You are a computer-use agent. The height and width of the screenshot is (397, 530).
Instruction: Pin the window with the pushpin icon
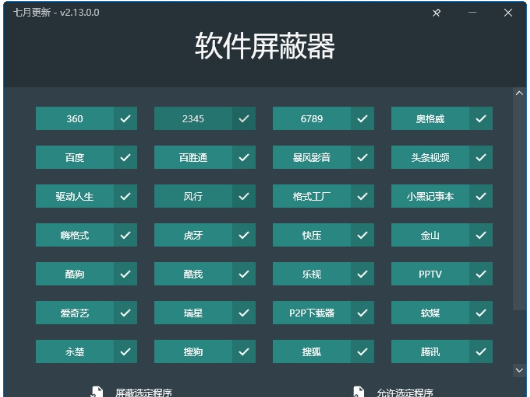436,13
